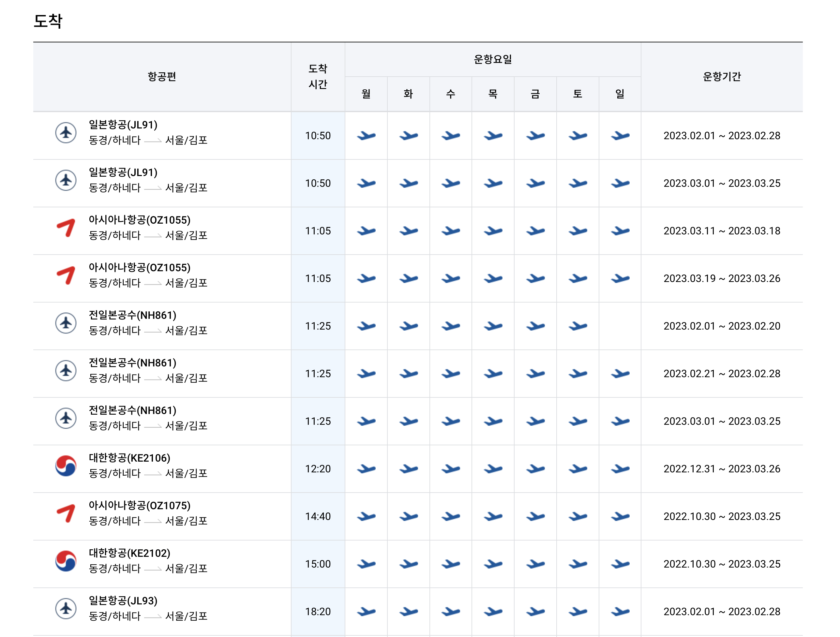Image resolution: width=840 pixels, height=637 pixels.
Task: Click the 아시아나항공(OZ1075) flight name
Action: click(139, 505)
